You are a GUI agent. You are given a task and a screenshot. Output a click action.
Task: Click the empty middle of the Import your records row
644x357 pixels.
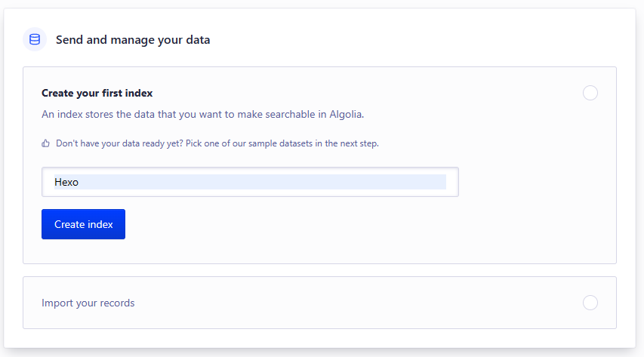click(340, 303)
